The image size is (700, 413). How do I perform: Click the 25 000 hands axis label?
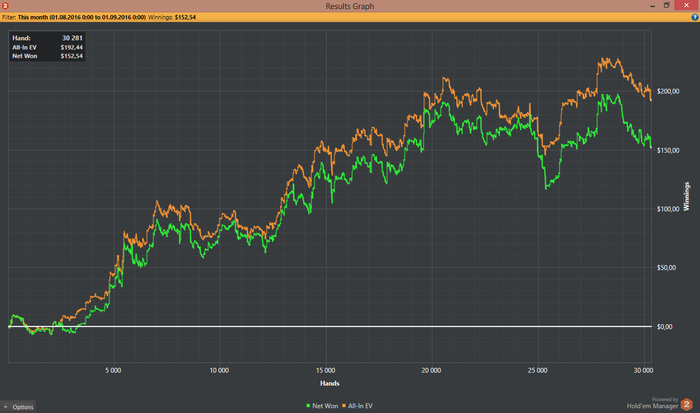(538, 371)
